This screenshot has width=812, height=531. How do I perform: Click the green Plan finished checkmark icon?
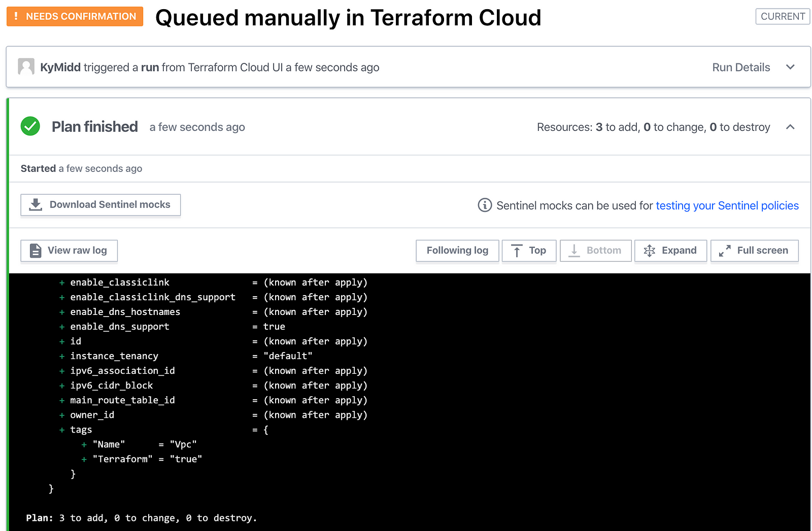[30, 126]
